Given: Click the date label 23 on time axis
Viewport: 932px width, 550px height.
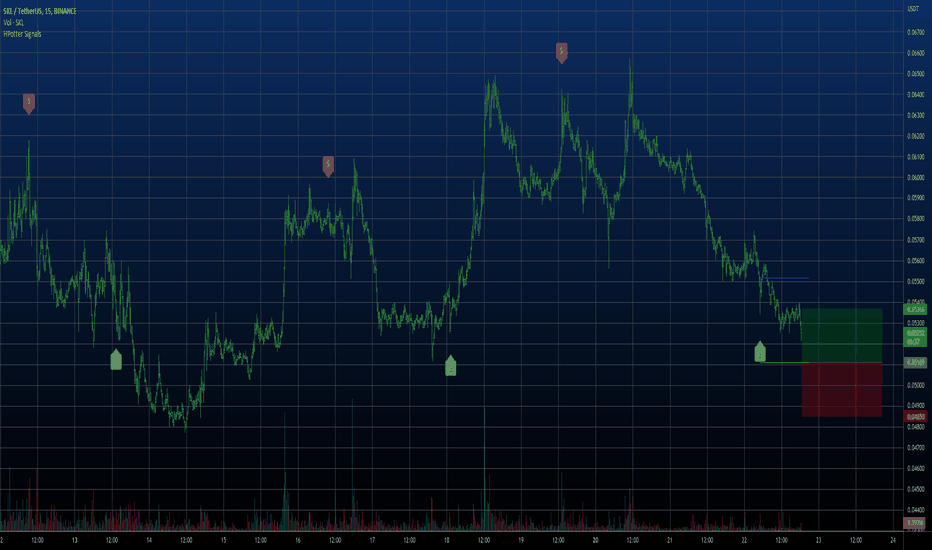Looking at the screenshot, I should tap(818, 540).
